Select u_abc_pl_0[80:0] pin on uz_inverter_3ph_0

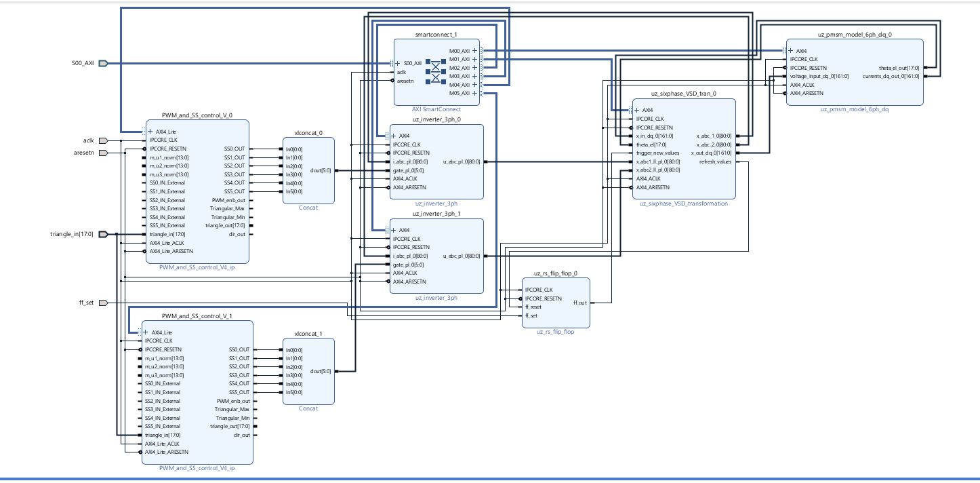[462, 161]
